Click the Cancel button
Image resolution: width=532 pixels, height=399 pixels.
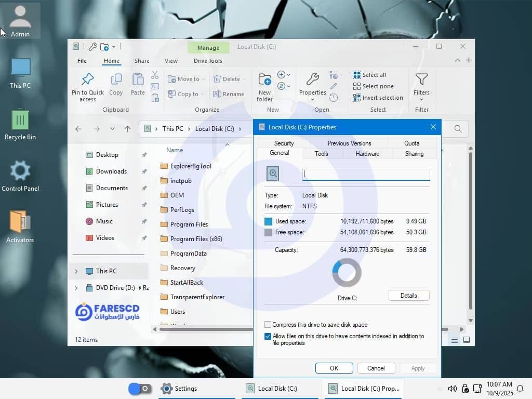tap(376, 368)
